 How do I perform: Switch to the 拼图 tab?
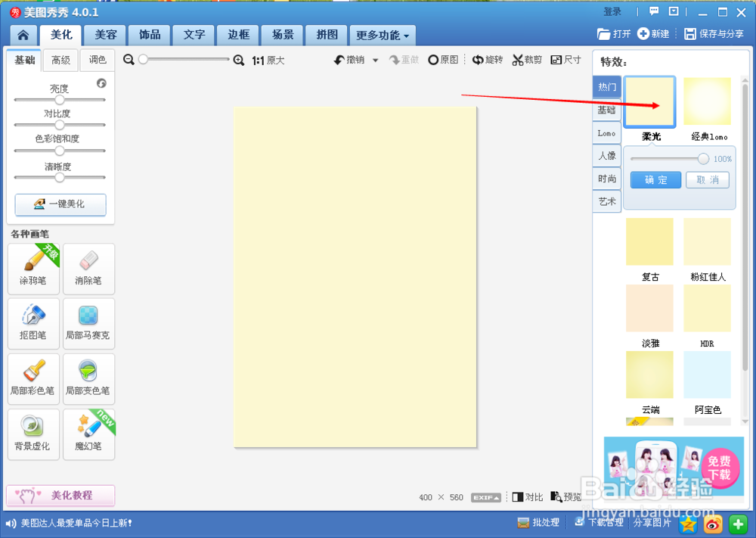(x=327, y=35)
